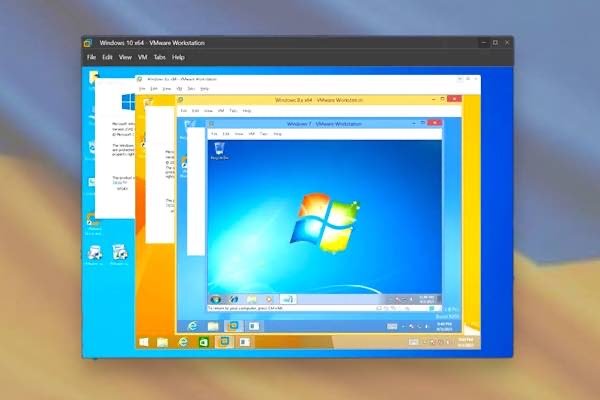The width and height of the screenshot is (600, 400).
Task: Click rightmost app icon on blue Windows 8 taskbar
Action: coord(253,326)
